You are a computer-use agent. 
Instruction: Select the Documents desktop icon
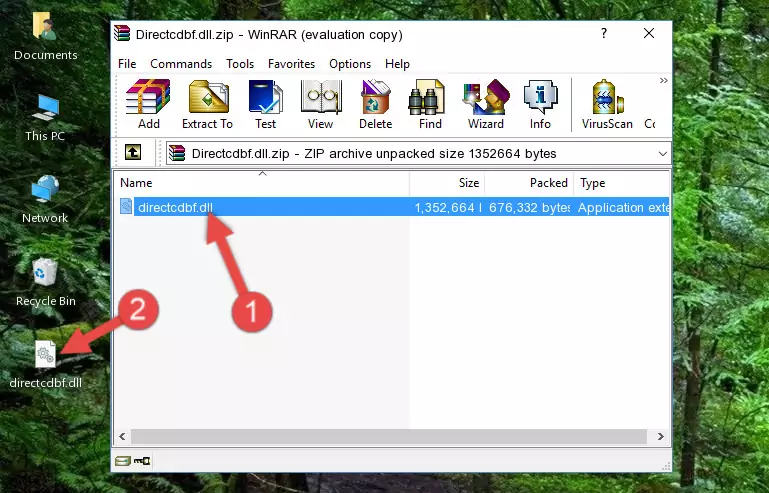pos(46,37)
